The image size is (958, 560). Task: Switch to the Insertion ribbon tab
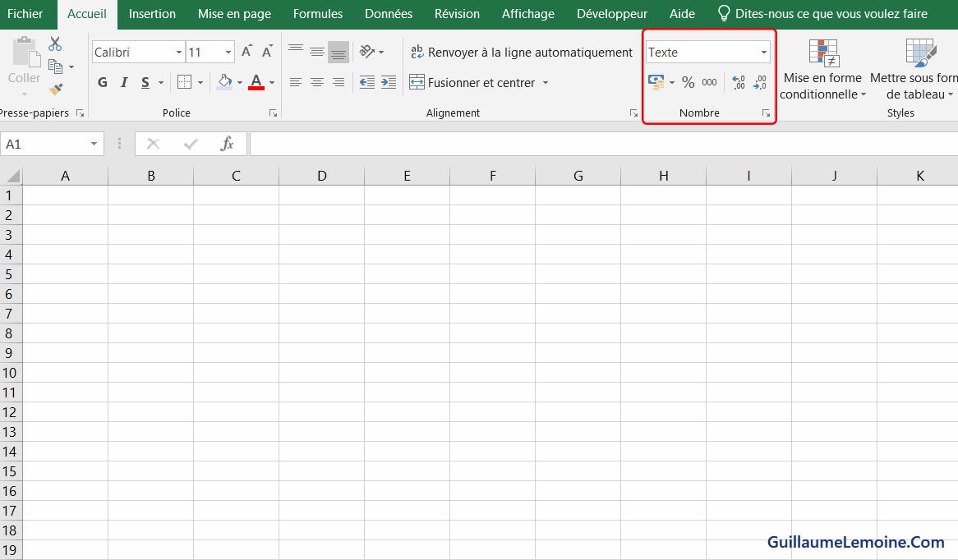click(152, 13)
